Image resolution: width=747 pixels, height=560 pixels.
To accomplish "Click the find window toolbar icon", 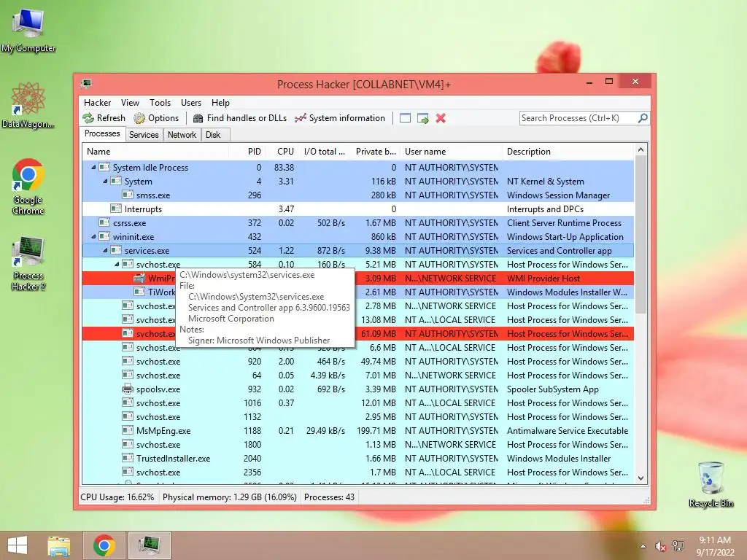I will pyautogui.click(x=405, y=118).
